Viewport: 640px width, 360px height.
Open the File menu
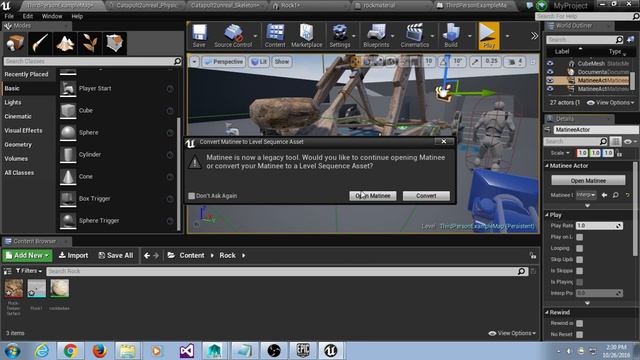pos(9,16)
